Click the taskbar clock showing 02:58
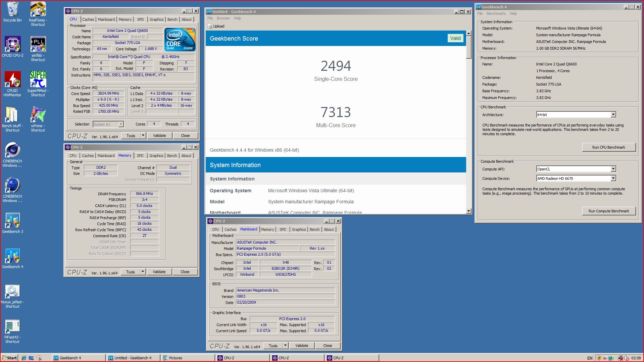The image size is (644, 362). click(x=636, y=358)
